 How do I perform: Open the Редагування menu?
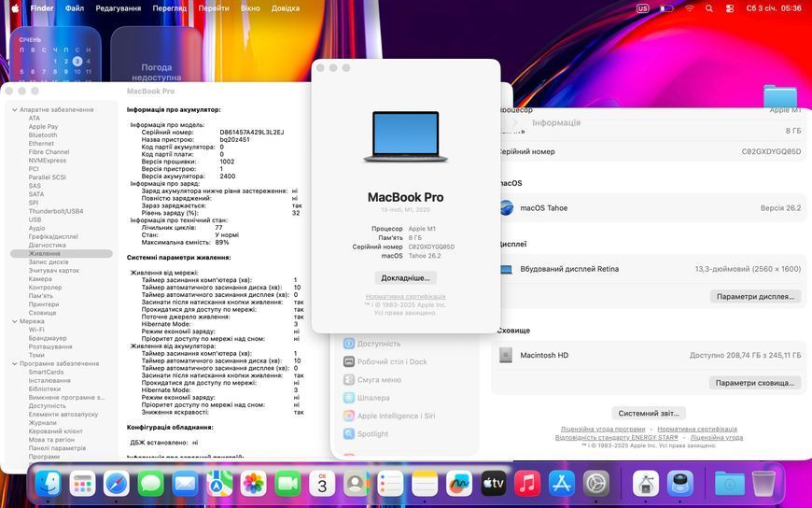tap(119, 8)
